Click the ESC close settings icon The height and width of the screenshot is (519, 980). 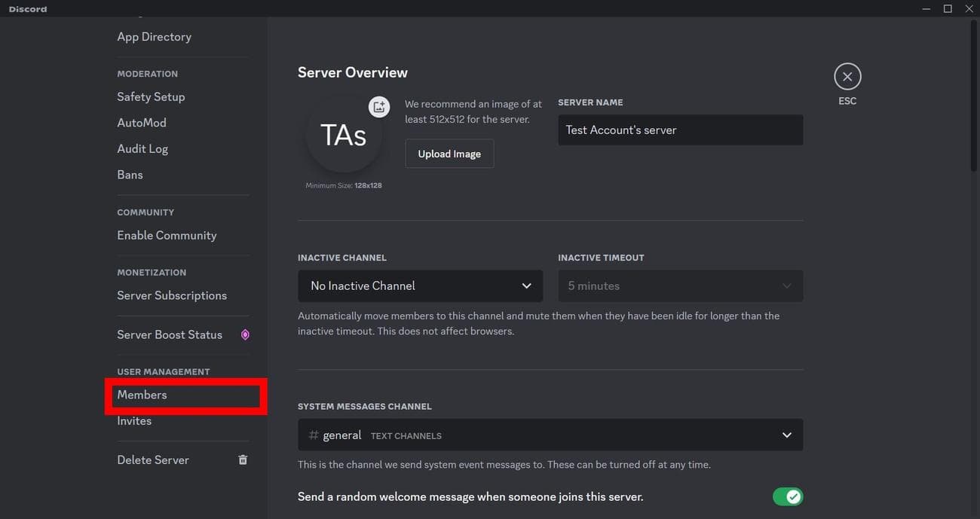click(847, 77)
